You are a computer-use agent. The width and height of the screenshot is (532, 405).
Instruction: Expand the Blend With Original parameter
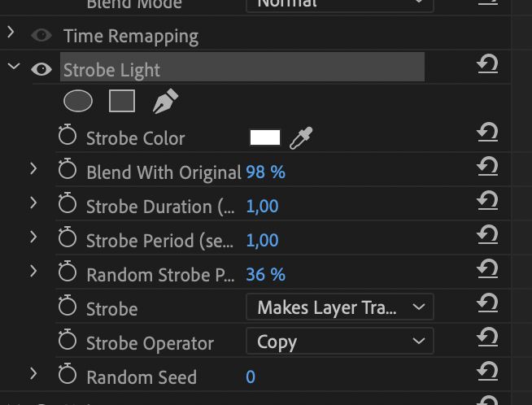(33, 168)
